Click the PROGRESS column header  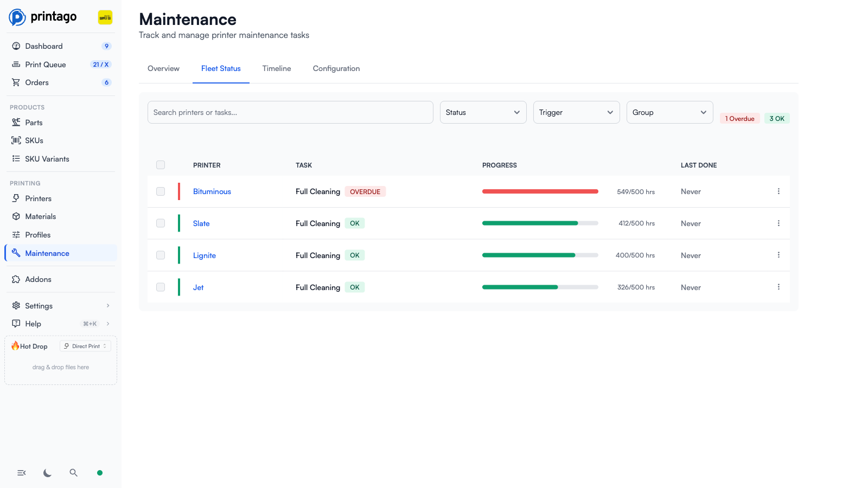click(500, 165)
